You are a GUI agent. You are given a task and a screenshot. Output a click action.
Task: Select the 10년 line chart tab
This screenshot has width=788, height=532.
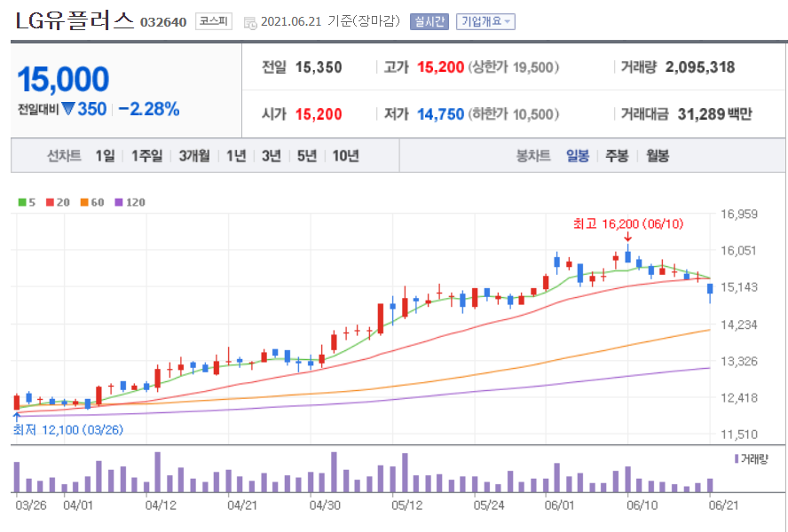point(345,156)
